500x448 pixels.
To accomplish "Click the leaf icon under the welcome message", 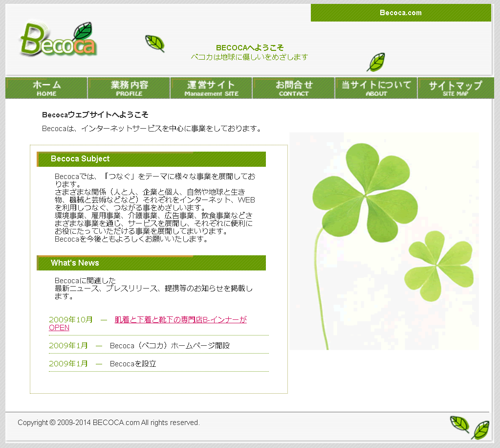I will click(376, 62).
